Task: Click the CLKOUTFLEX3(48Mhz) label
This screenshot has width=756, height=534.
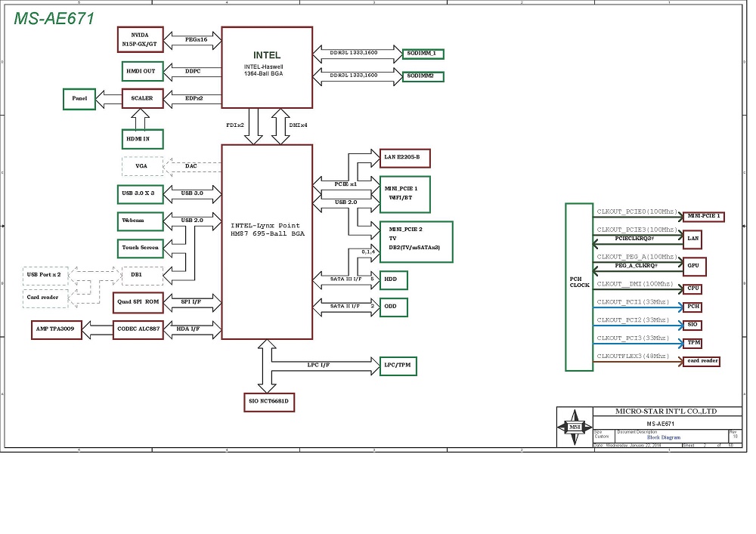Action: point(633,357)
